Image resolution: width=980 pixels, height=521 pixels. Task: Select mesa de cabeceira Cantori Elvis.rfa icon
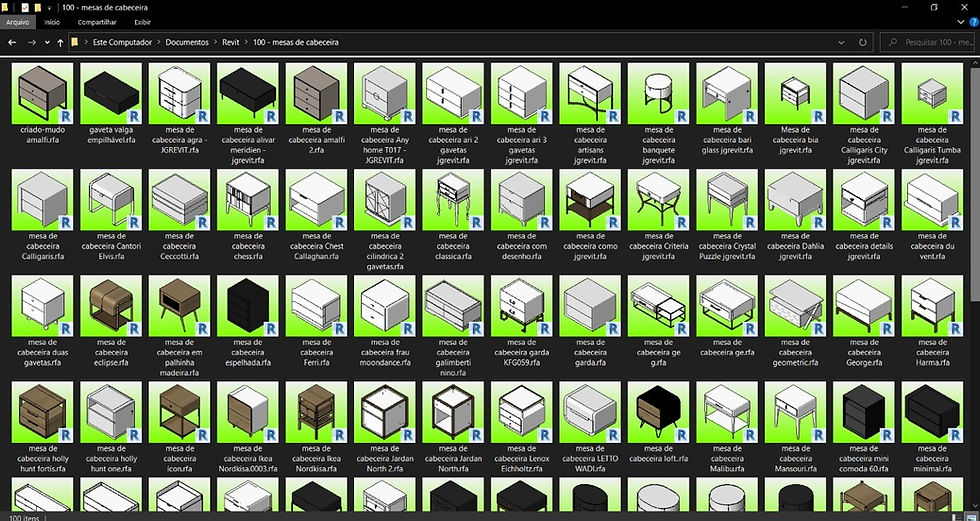pyautogui.click(x=111, y=199)
